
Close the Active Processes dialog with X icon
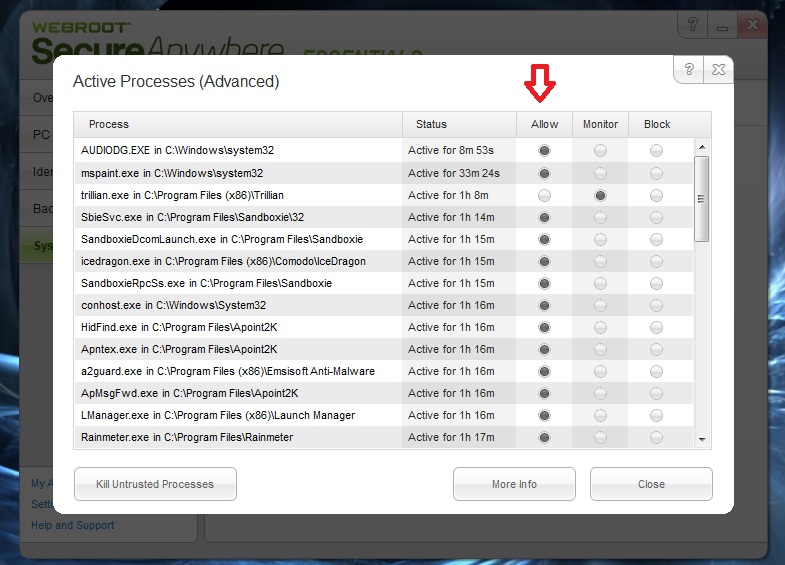pyautogui.click(x=718, y=69)
